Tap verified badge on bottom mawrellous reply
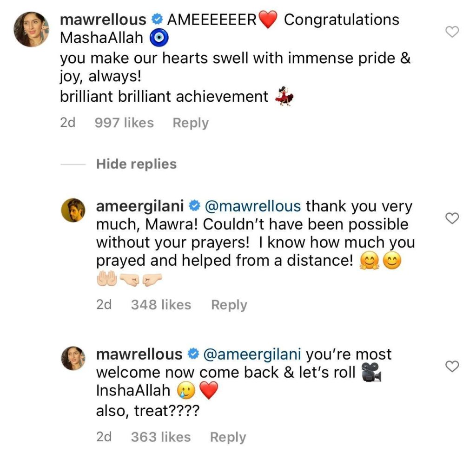 coord(192,354)
